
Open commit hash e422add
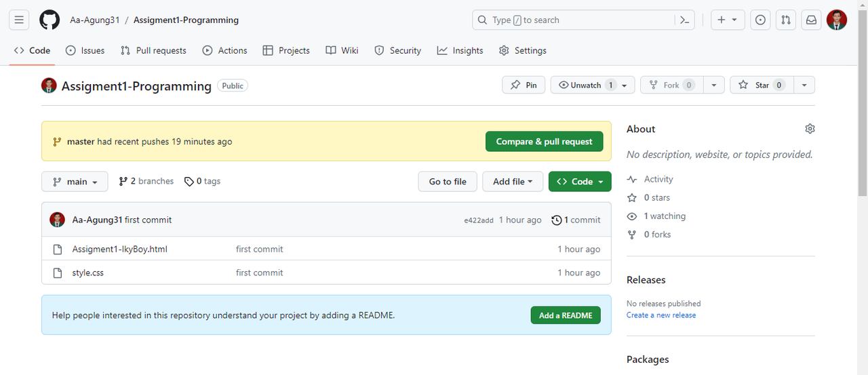tap(479, 220)
